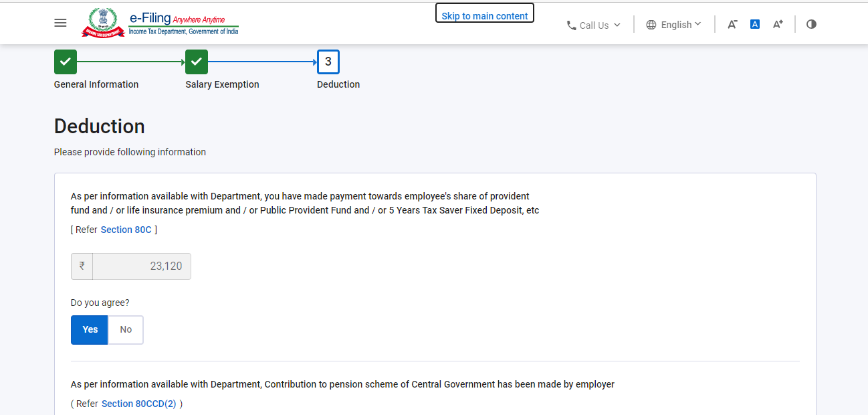Select Yes for Section 80C agreement
Screen dimensions: 868x415
90,330
